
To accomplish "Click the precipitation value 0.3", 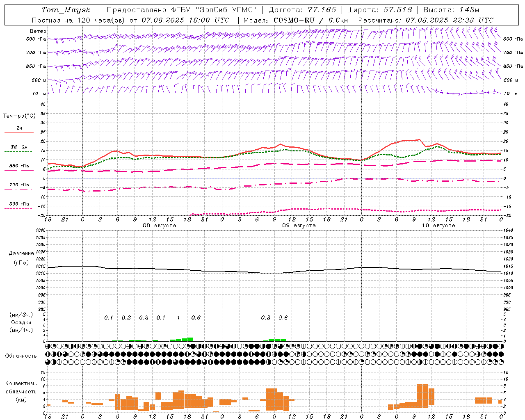I will 266,318.
